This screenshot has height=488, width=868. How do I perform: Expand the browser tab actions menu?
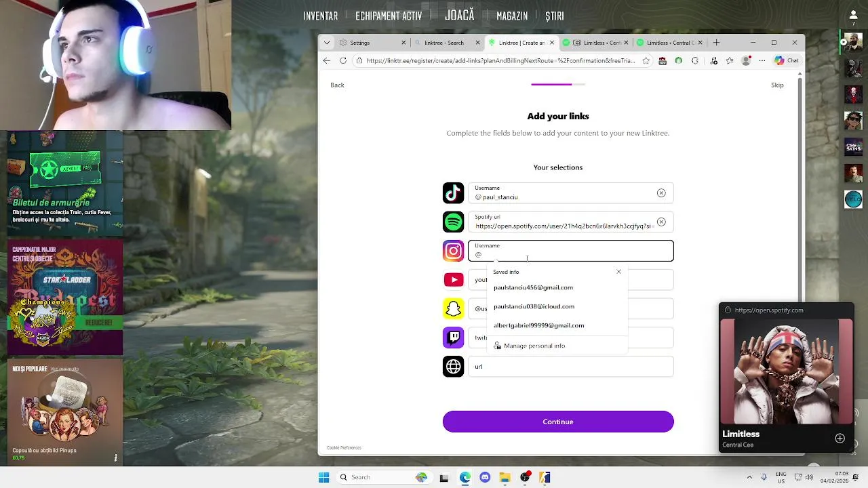pyautogui.click(x=327, y=42)
